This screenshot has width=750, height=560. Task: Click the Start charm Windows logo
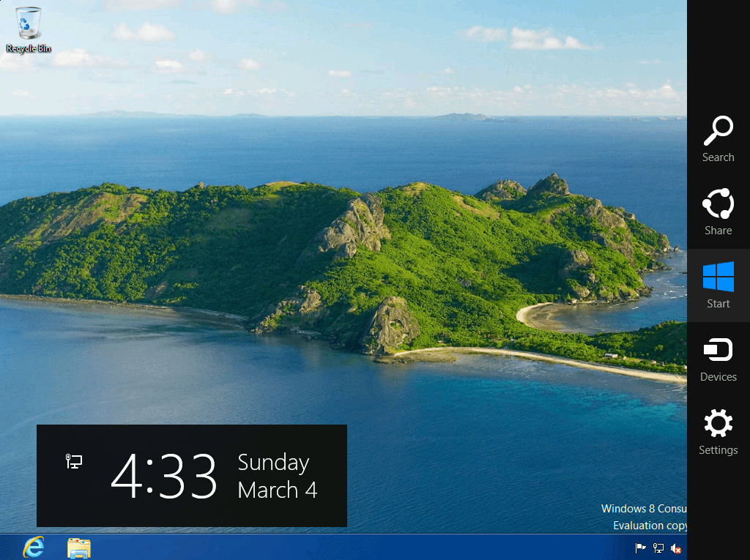click(x=718, y=277)
